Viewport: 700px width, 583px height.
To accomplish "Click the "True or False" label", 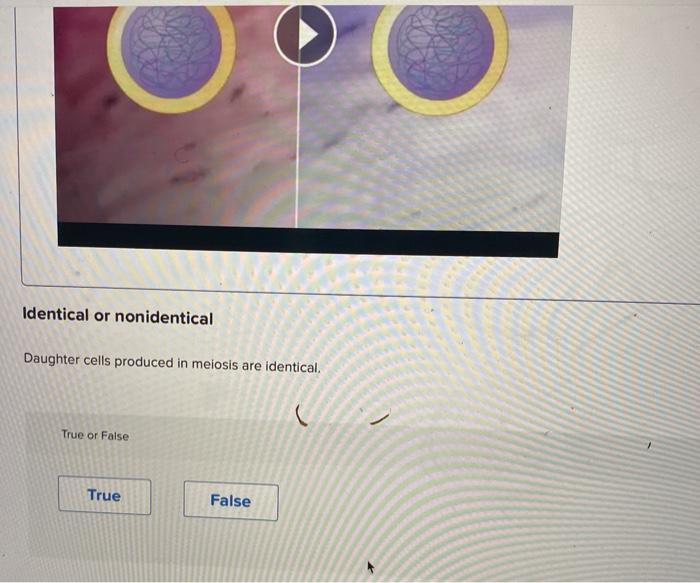I will 95,435.
